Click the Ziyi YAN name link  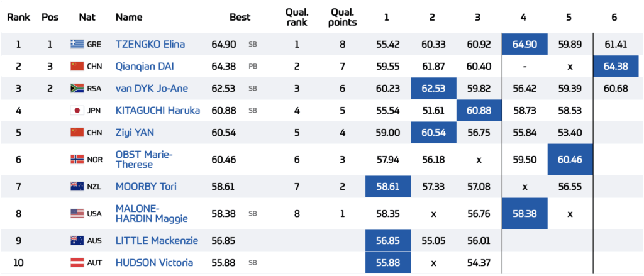135,133
